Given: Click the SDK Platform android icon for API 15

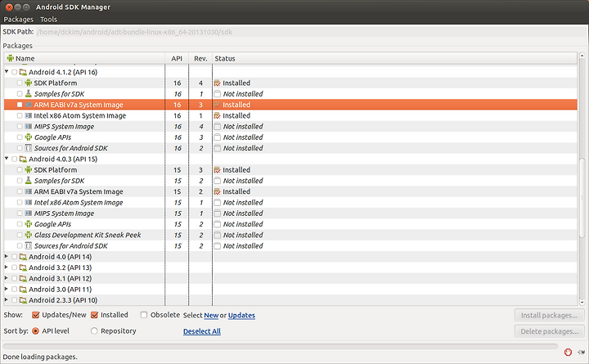Looking at the screenshot, I should tap(28, 170).
